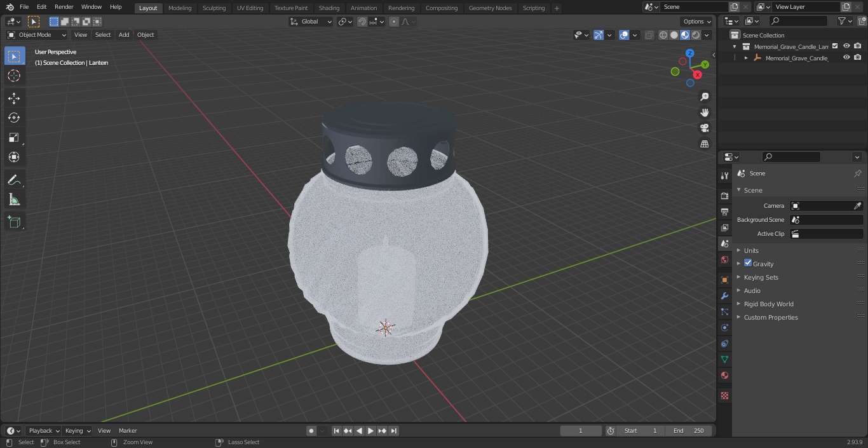Open the Tool properties tab
This screenshot has width=868, height=448.
[x=724, y=175]
